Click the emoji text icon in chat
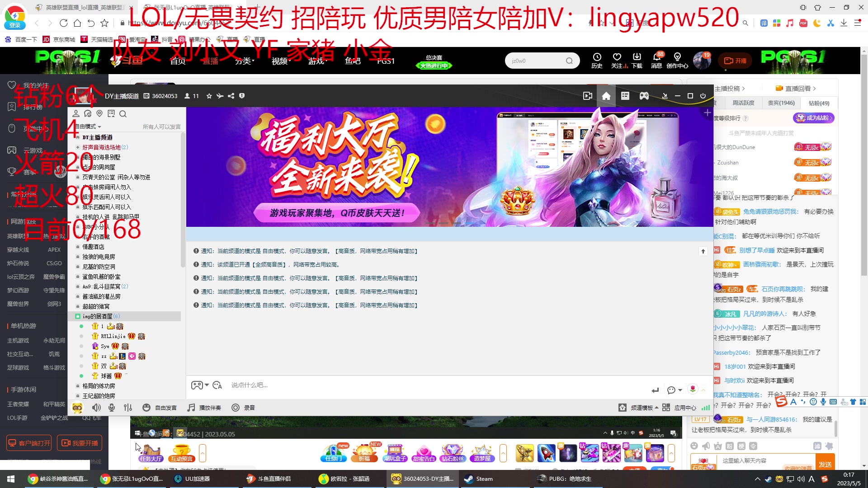 pos(217,385)
